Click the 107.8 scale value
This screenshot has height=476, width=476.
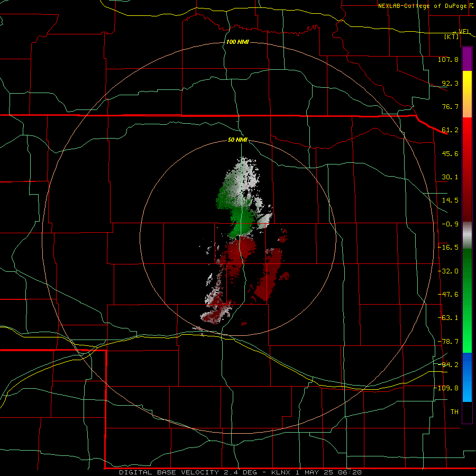(448, 59)
